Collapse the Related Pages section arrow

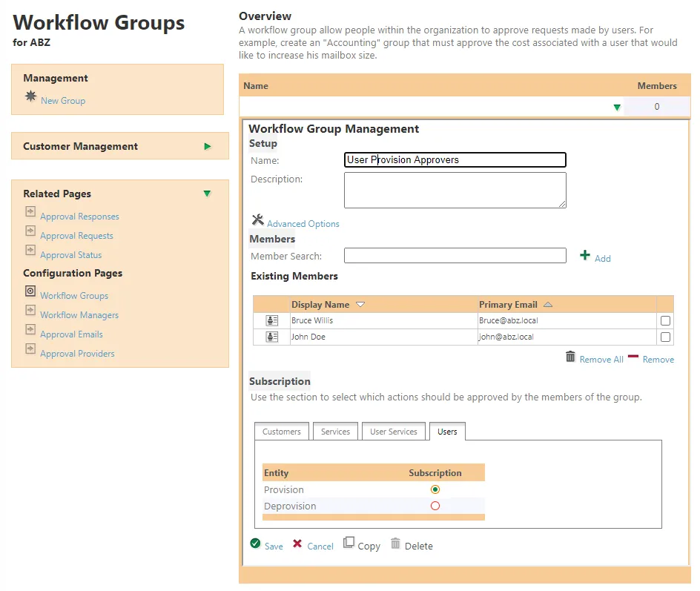tap(207, 194)
